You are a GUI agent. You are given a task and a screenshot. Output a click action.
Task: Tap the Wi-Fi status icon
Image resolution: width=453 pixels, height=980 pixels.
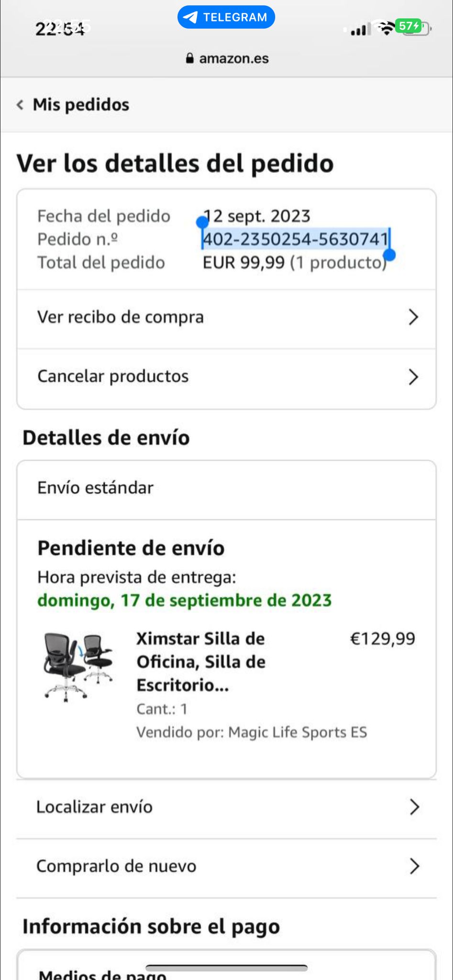click(x=387, y=28)
